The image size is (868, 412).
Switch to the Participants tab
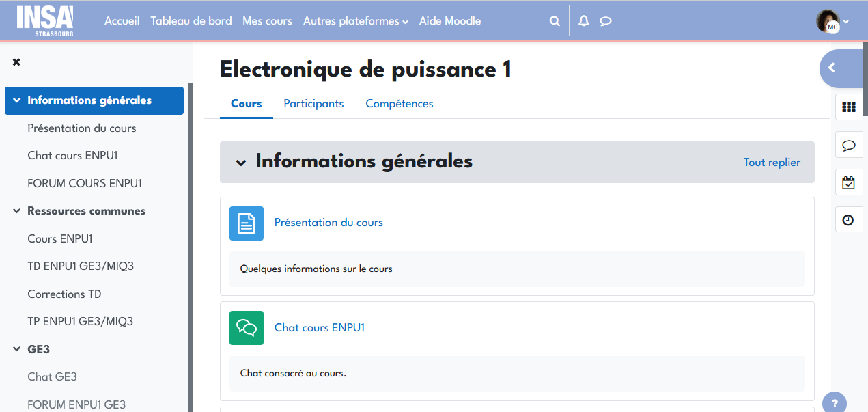[x=313, y=104]
